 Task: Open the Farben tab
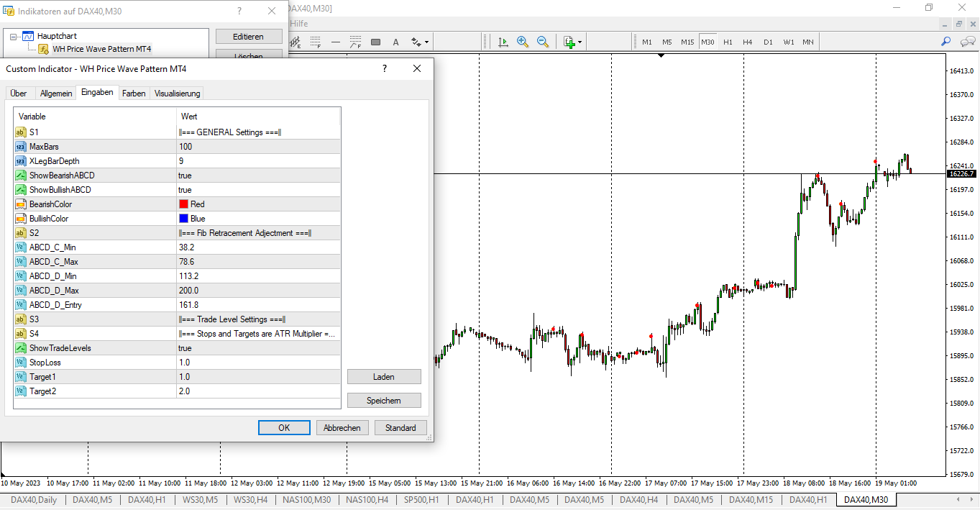[134, 94]
